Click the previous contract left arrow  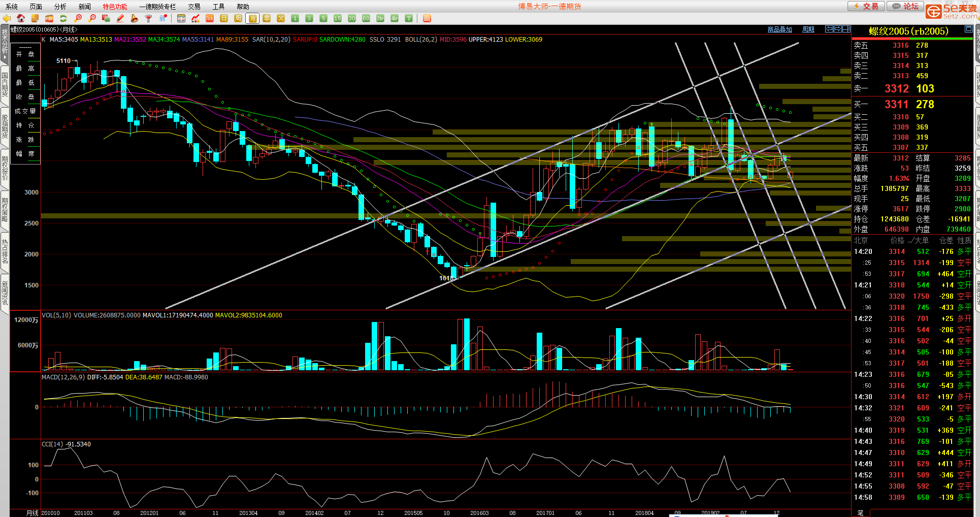point(829,29)
